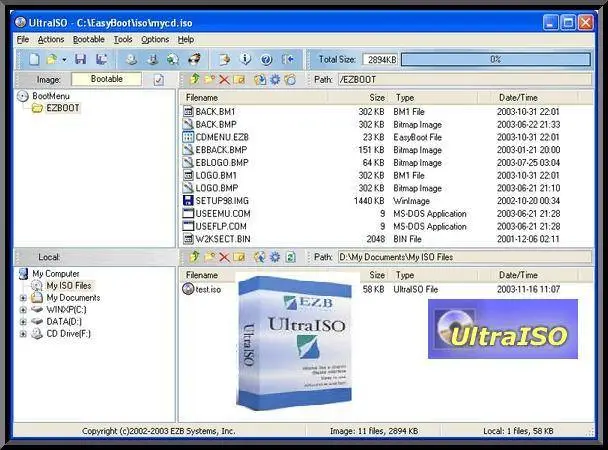Select the file EBLOGO.BMP
The height and width of the screenshot is (450, 608).
222,162
